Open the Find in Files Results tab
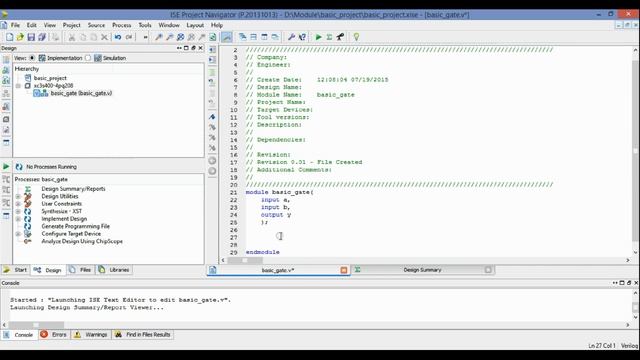The image size is (640, 360). tap(142, 335)
